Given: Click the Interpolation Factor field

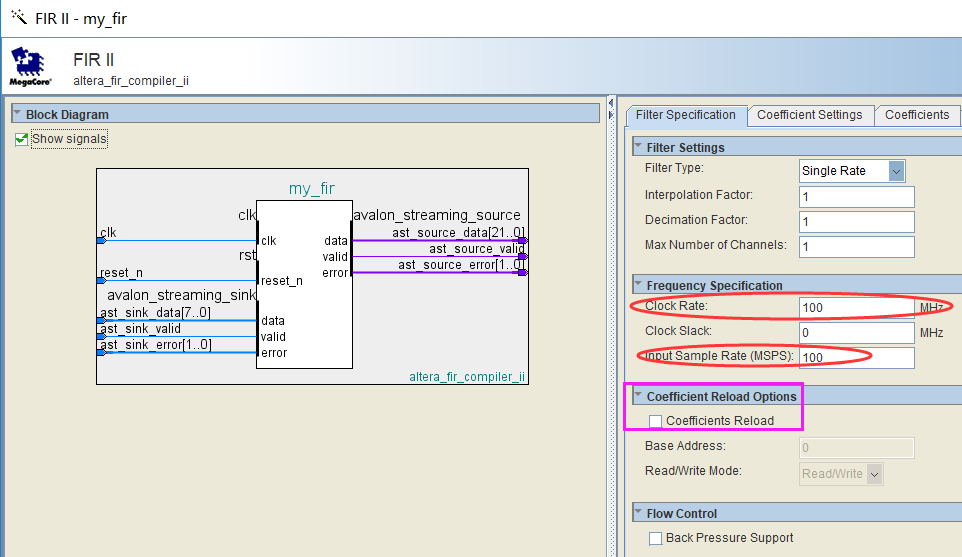Looking at the screenshot, I should click(856, 197).
